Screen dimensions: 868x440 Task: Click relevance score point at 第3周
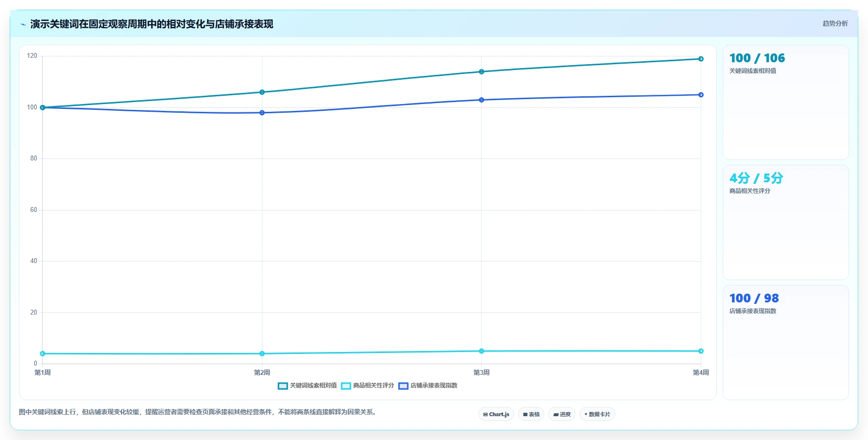click(x=482, y=351)
